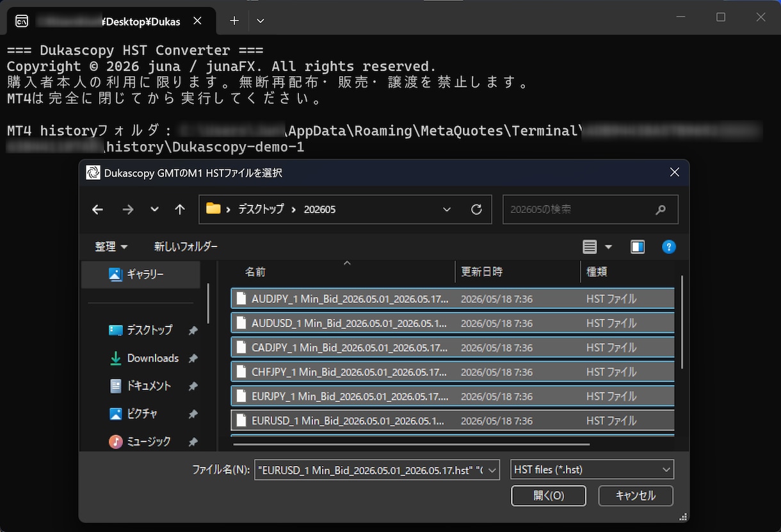
Task: Maximize the terminal window
Action: pos(721,17)
